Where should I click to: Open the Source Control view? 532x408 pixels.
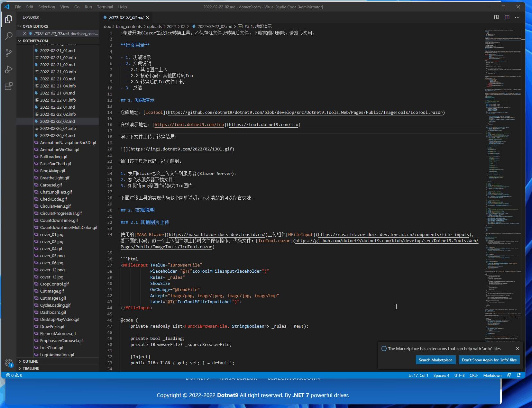coord(9,53)
